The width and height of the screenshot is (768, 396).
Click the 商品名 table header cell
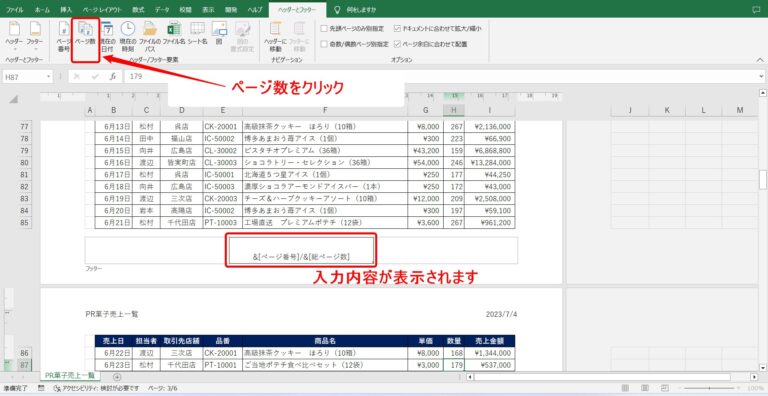tap(325, 341)
